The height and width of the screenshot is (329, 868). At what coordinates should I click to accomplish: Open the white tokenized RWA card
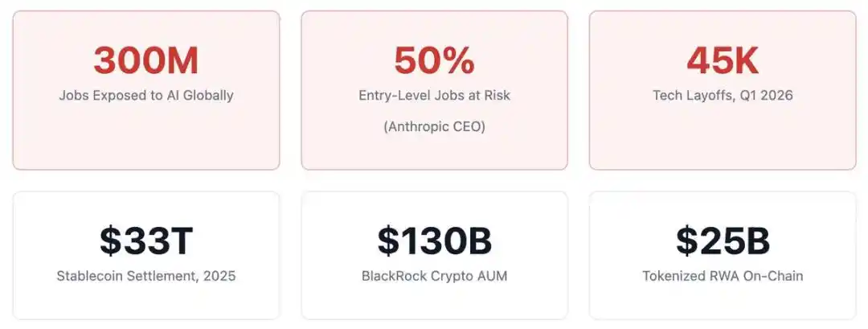pyautogui.click(x=723, y=302)
